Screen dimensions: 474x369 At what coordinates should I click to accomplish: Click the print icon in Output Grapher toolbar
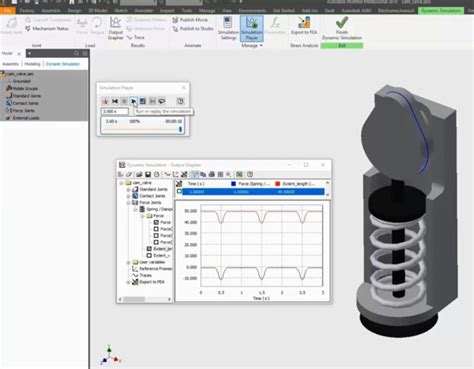(x=212, y=174)
